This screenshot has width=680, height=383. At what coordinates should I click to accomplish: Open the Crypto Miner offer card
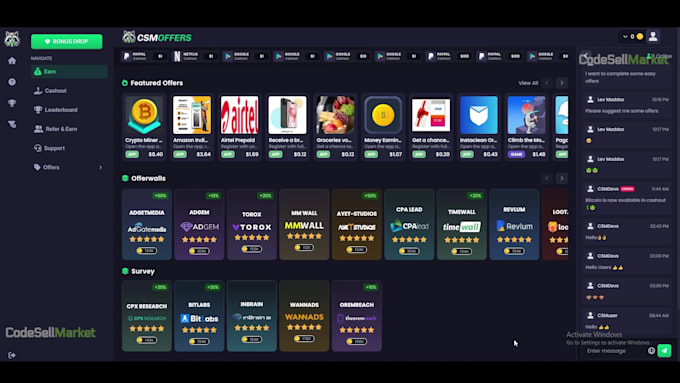click(x=144, y=126)
